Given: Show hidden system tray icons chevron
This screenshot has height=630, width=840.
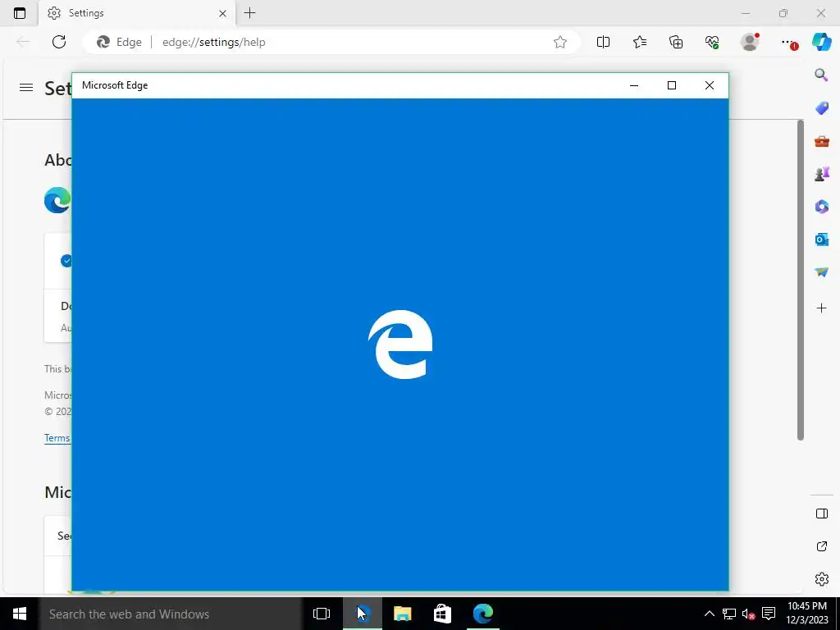Looking at the screenshot, I should 710,614.
